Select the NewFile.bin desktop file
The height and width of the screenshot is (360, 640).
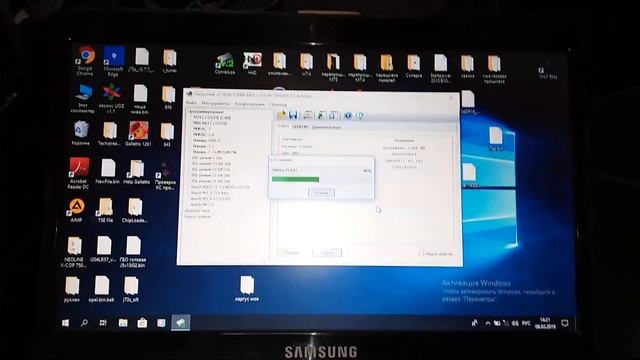click(x=108, y=171)
